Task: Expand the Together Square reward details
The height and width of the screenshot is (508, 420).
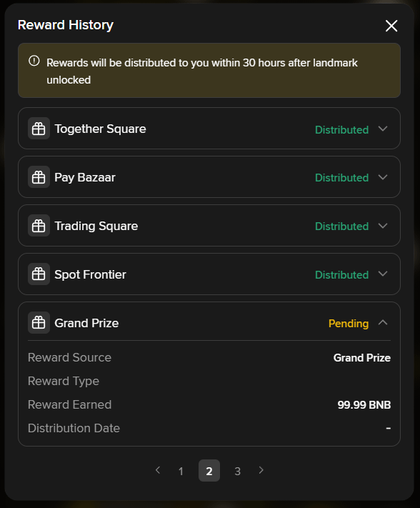Action: [383, 129]
